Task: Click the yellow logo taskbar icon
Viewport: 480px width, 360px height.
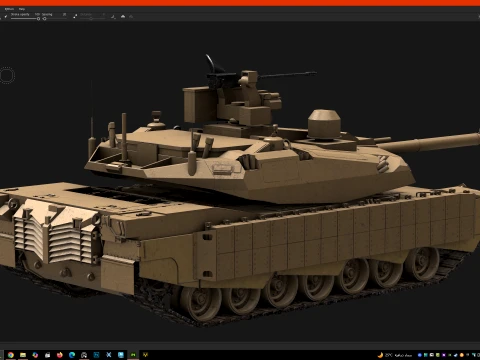Action: point(145,355)
